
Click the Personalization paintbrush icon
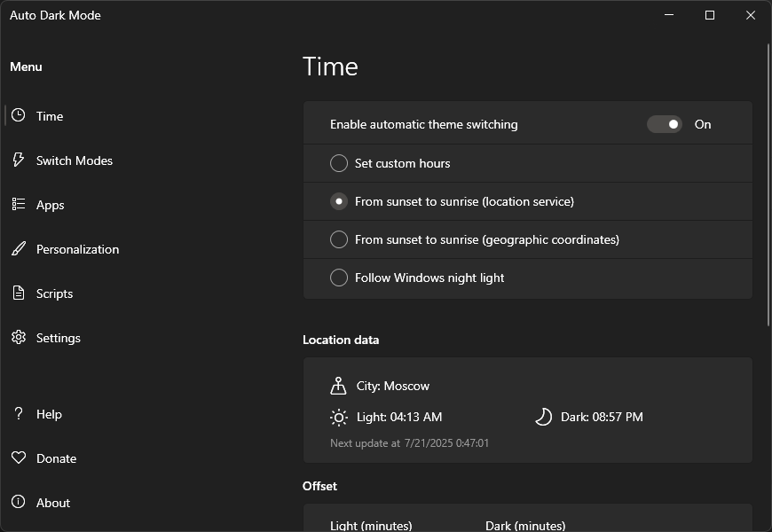coord(18,249)
